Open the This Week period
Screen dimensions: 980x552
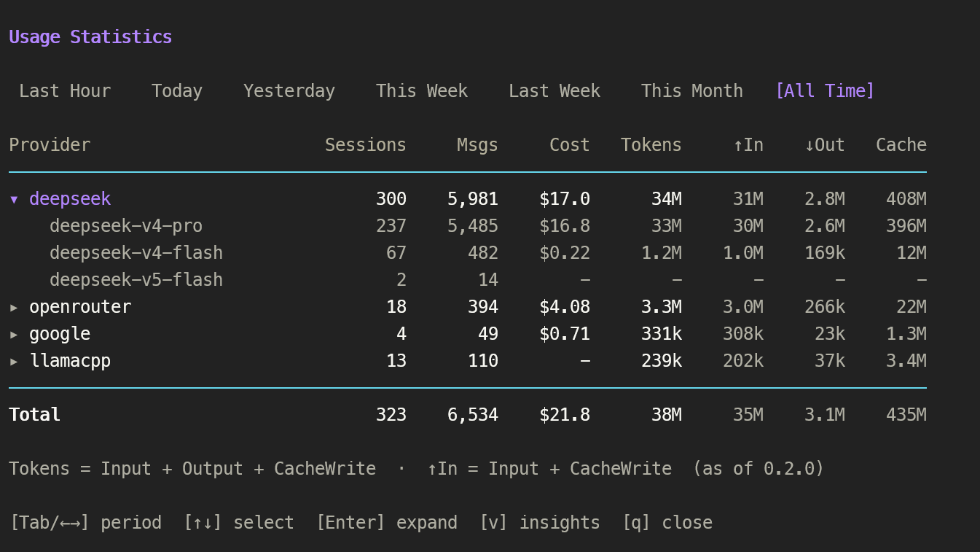(422, 91)
